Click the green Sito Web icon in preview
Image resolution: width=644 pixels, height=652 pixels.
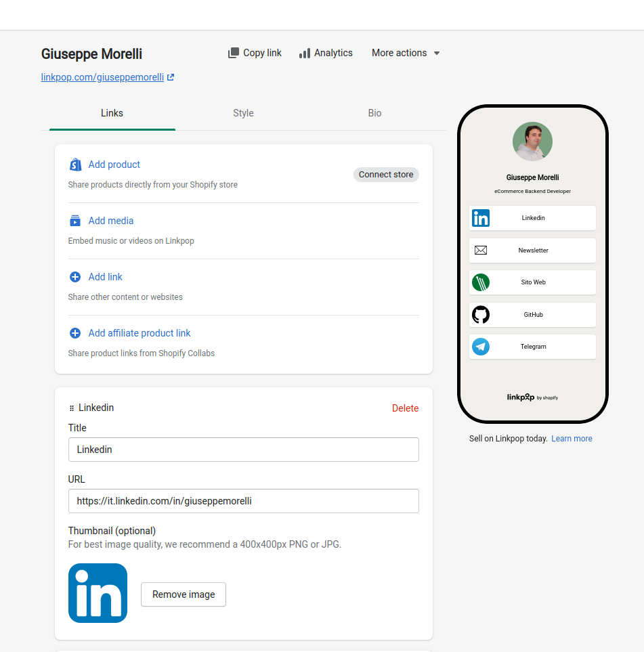point(481,282)
